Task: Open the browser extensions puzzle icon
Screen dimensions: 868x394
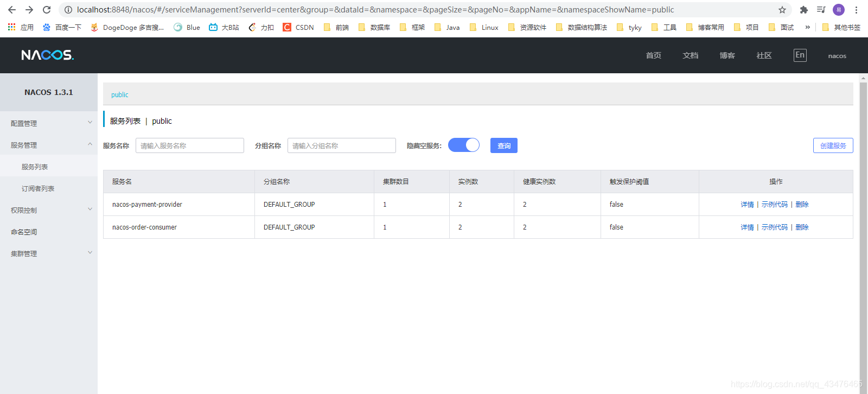Action: [x=804, y=10]
